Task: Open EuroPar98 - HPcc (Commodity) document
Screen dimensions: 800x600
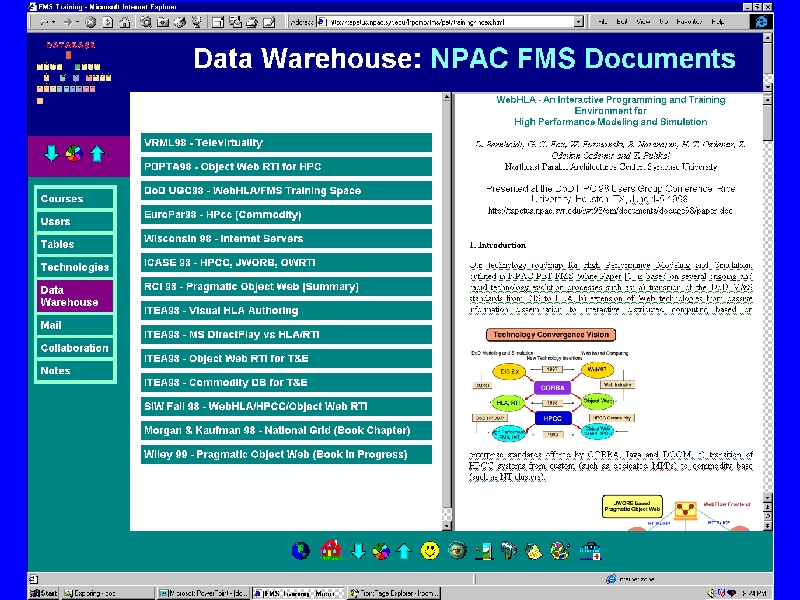Action: (286, 215)
